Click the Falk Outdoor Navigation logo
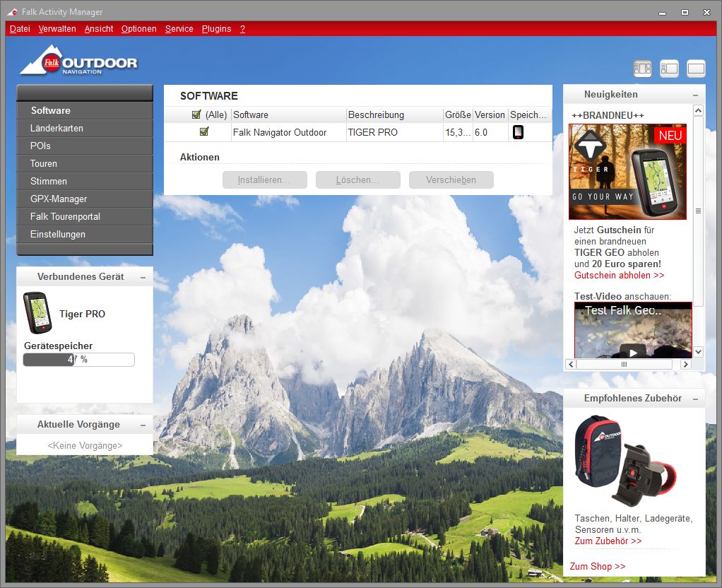Viewport: 722px width, 588px height. coord(78,60)
